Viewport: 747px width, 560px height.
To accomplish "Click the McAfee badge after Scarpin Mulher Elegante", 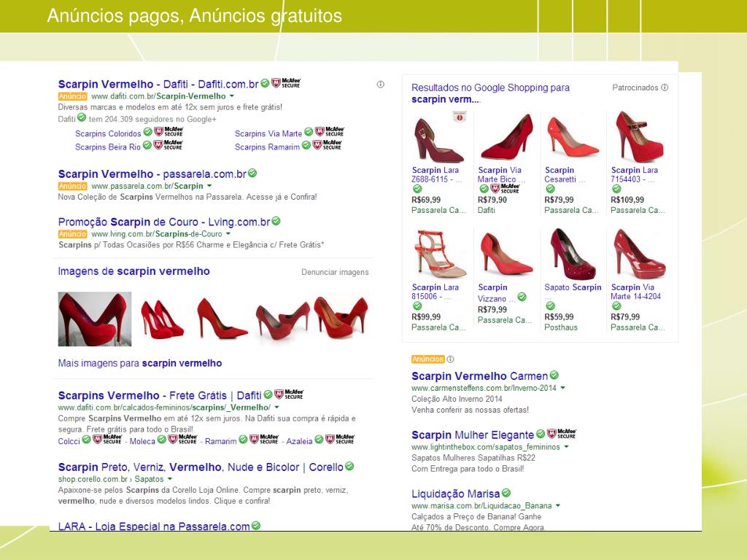I will tap(562, 433).
